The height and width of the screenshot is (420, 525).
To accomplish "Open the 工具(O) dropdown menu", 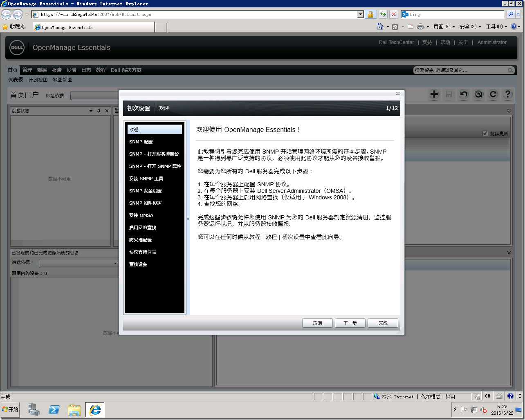I will (496, 27).
